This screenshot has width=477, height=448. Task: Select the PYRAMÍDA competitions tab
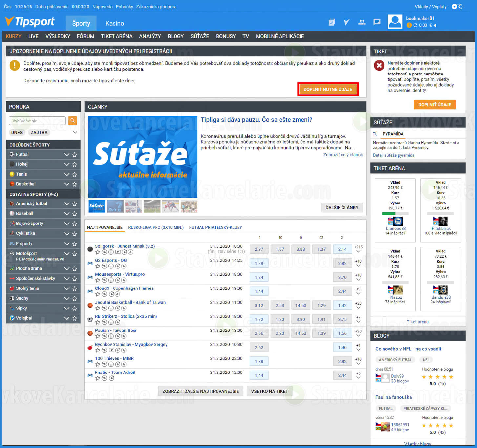393,134
